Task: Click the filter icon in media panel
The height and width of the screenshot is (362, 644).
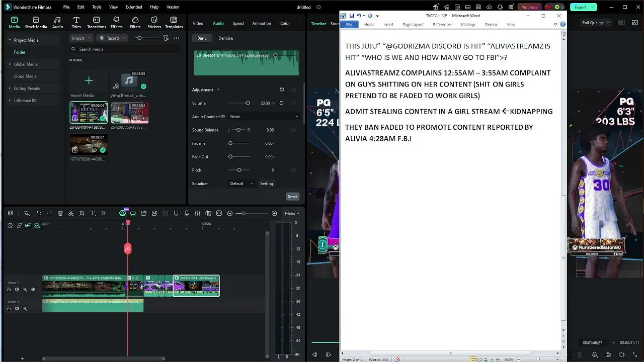Action: tap(166, 38)
